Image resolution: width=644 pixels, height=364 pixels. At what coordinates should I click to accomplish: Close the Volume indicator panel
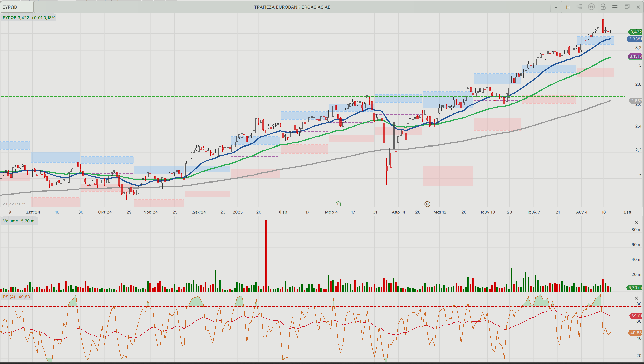point(636,222)
